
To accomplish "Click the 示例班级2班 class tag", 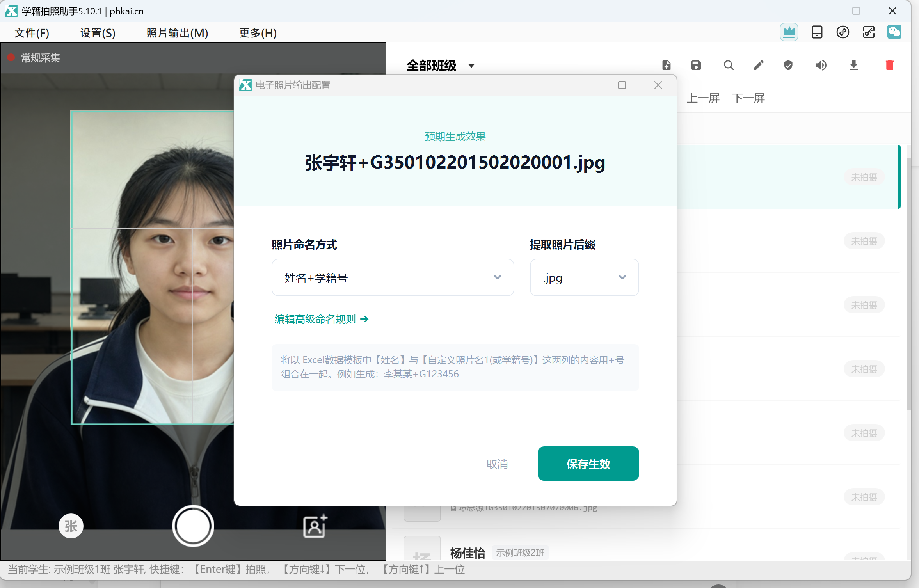I will (520, 552).
